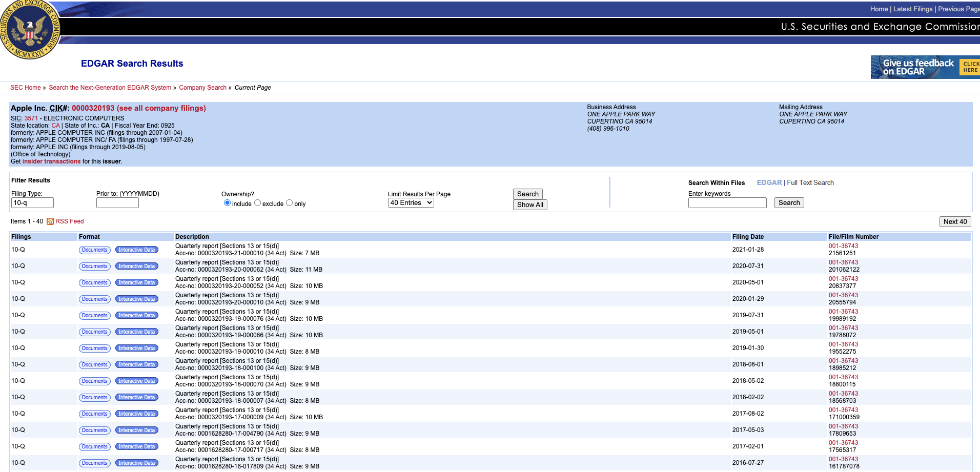Open Interactive Data for the 2019-05-01 filing

137,332
